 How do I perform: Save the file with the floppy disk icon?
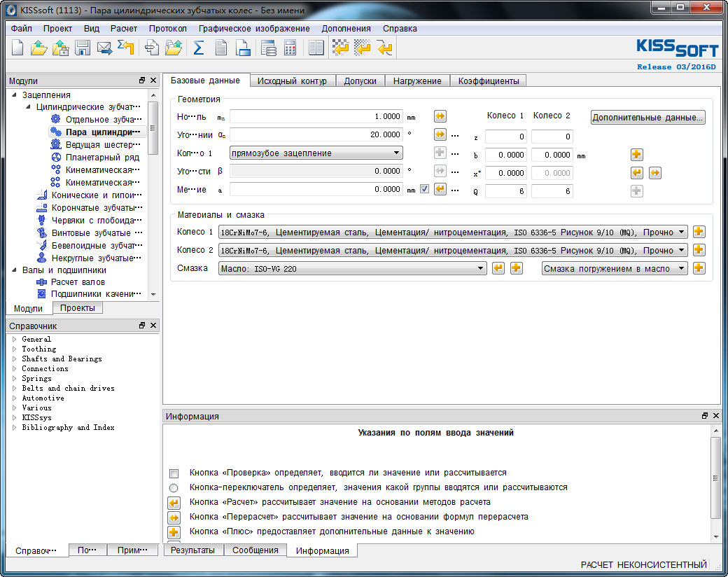[83, 48]
